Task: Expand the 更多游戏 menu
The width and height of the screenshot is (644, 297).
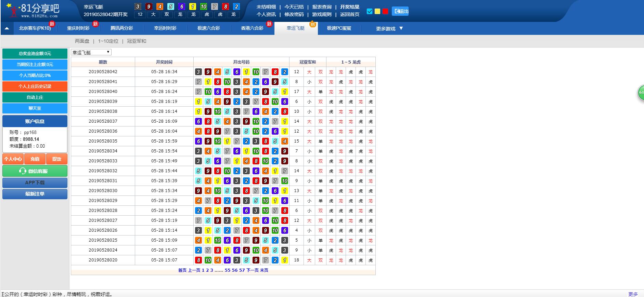Action: [x=389, y=28]
